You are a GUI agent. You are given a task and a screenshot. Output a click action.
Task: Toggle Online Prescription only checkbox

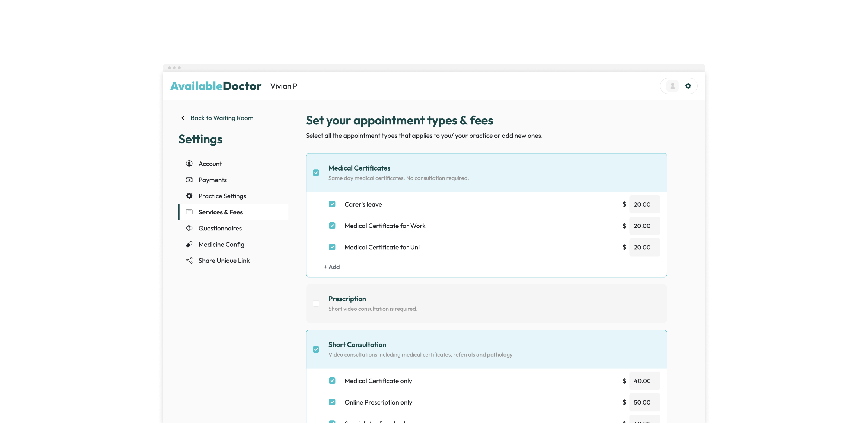pyautogui.click(x=332, y=402)
